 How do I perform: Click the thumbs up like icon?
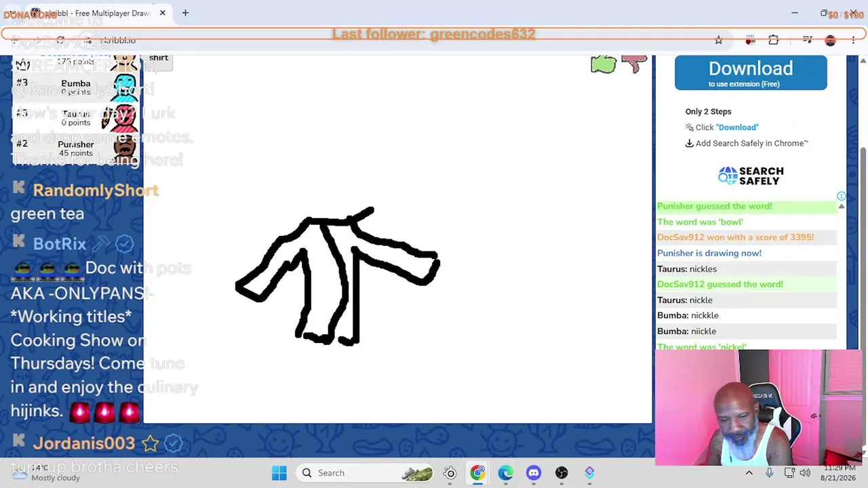603,64
